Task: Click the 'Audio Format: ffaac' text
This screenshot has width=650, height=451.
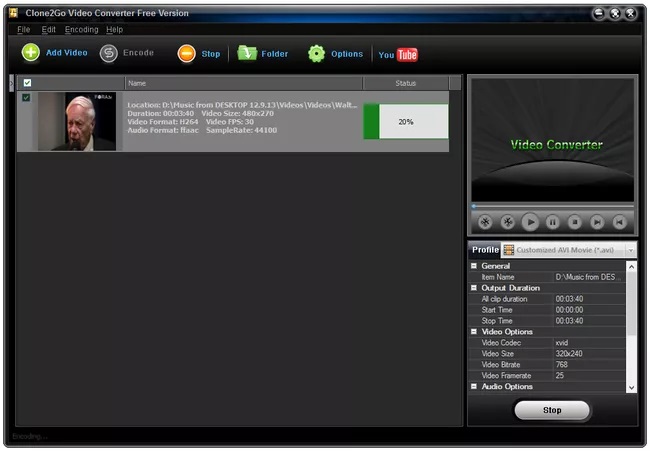Action: (163, 130)
